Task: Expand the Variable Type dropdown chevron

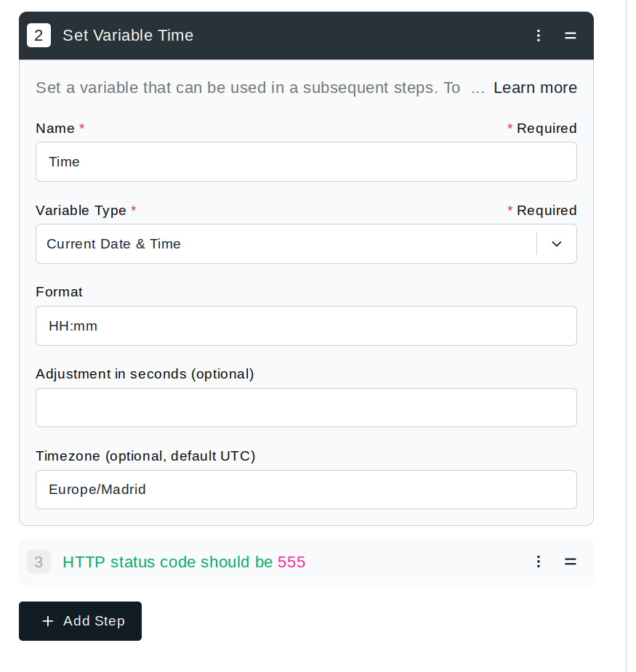Action: click(x=556, y=244)
